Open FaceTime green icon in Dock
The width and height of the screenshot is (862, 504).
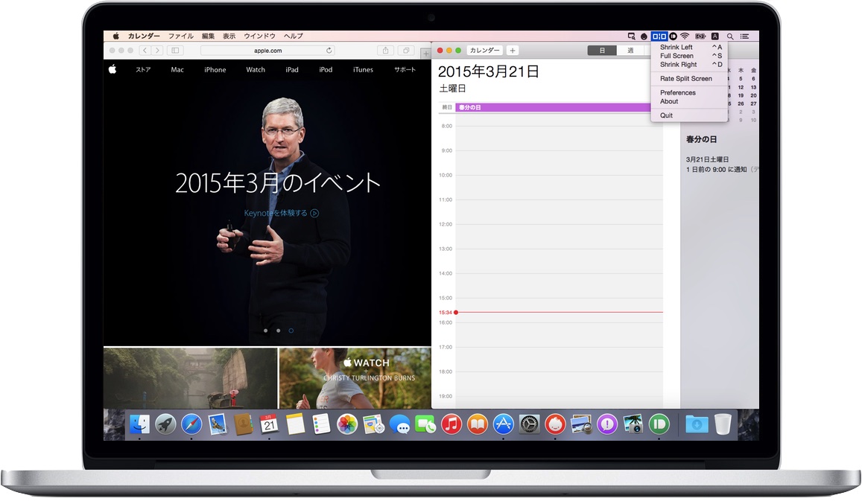pyautogui.click(x=425, y=424)
